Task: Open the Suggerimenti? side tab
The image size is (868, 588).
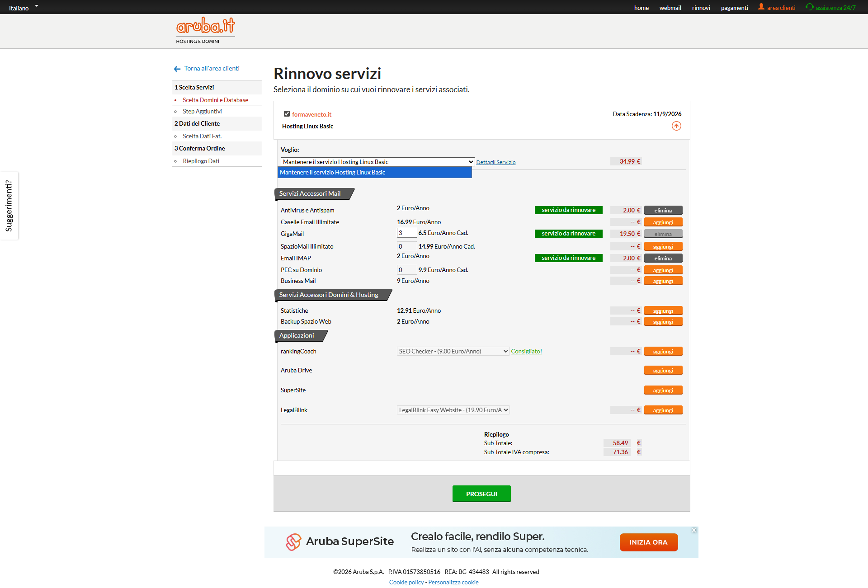Action: point(9,206)
